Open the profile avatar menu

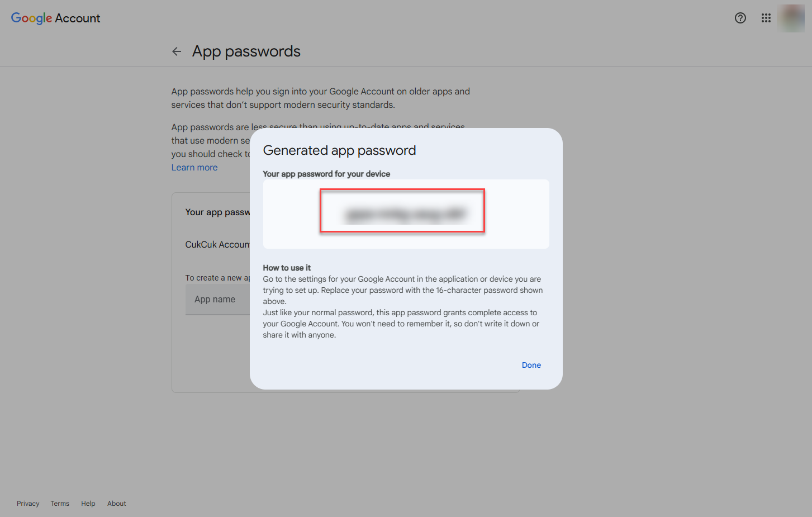click(x=791, y=18)
